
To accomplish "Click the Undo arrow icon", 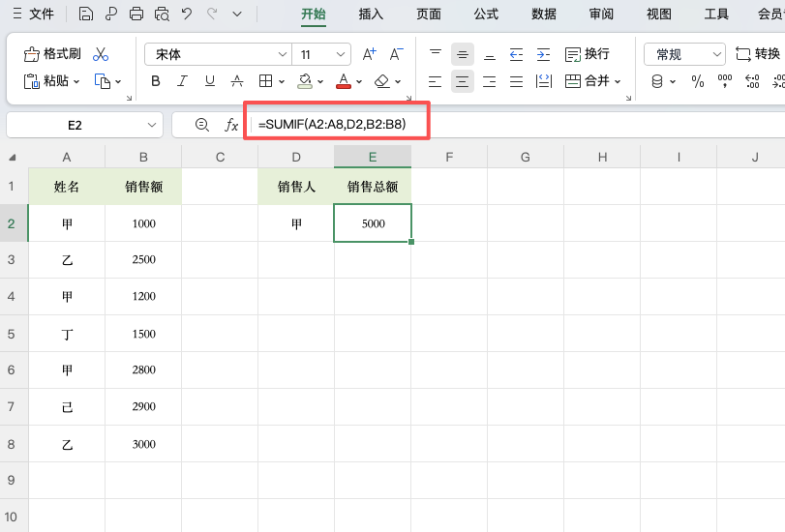I will (x=187, y=14).
